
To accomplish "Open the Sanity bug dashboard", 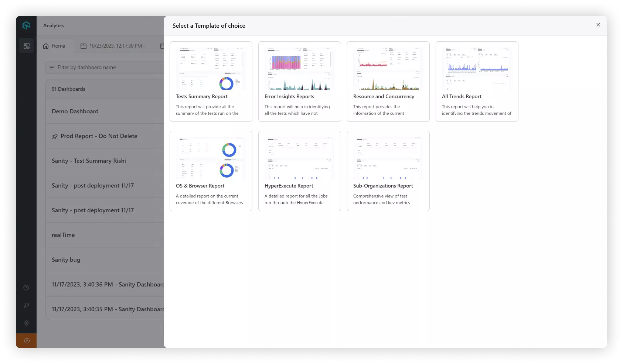I will coord(66,260).
